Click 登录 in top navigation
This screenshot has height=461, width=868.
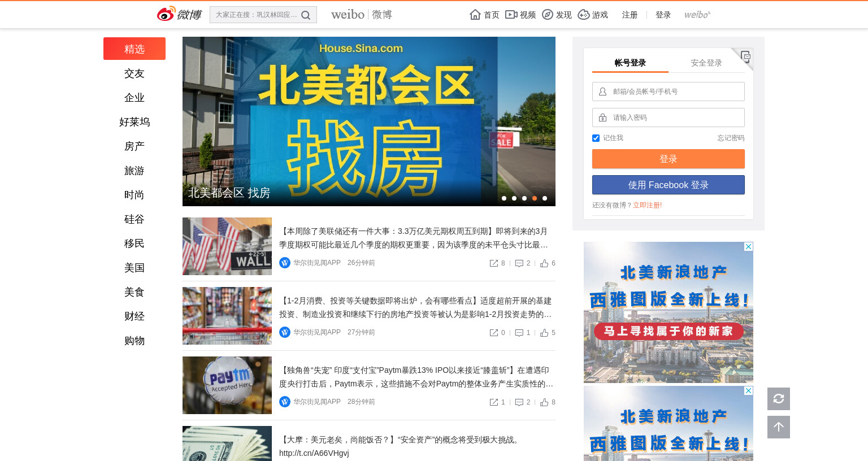663,15
